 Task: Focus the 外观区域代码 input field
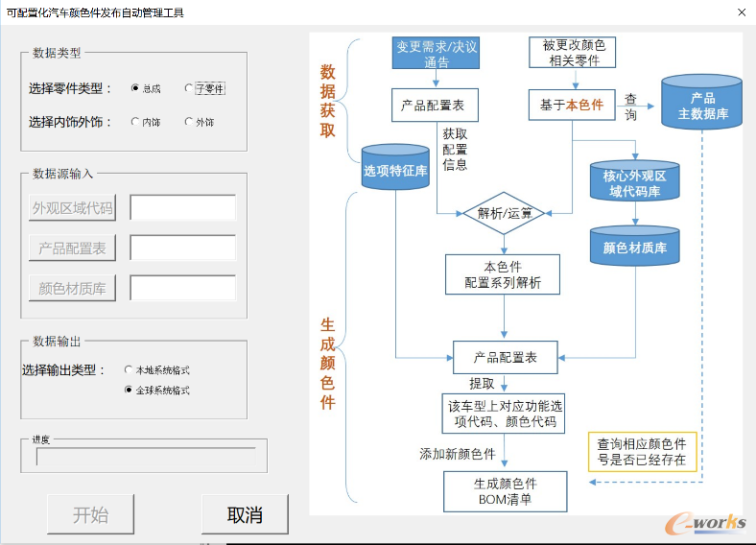pyautogui.click(x=183, y=208)
